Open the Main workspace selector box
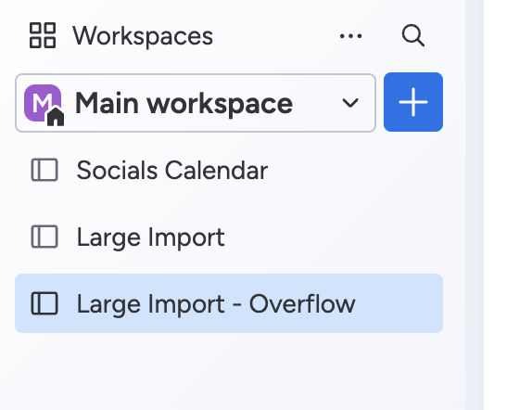532x410 pixels. pyautogui.click(x=196, y=103)
